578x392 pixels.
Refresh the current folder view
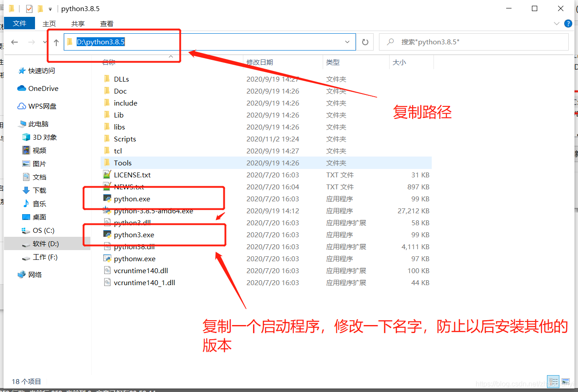point(365,42)
